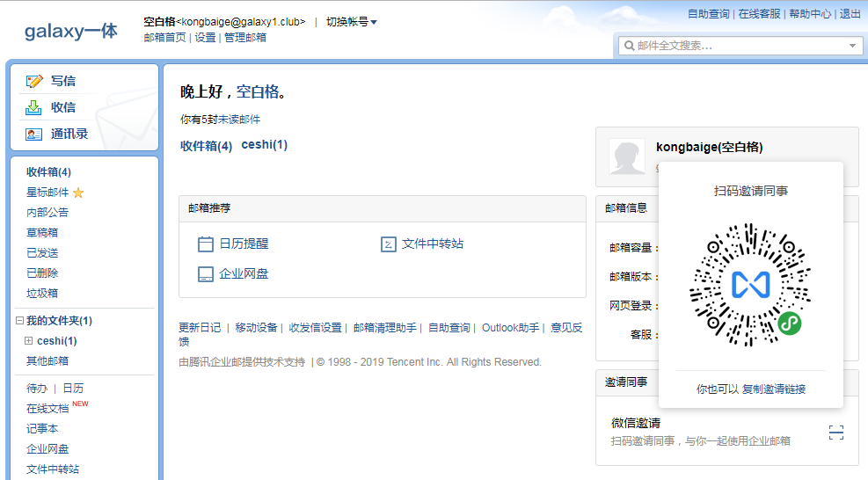868x480 pixels.
Task: Click the receive mail (收信) icon
Action: pos(34,107)
